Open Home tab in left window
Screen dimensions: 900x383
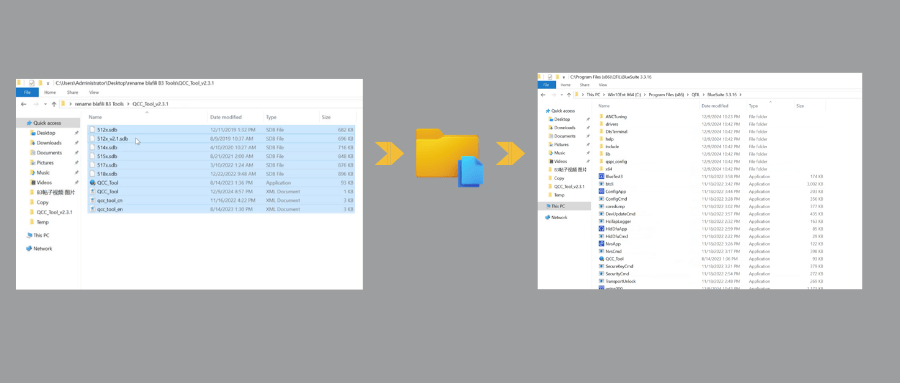pos(49,92)
